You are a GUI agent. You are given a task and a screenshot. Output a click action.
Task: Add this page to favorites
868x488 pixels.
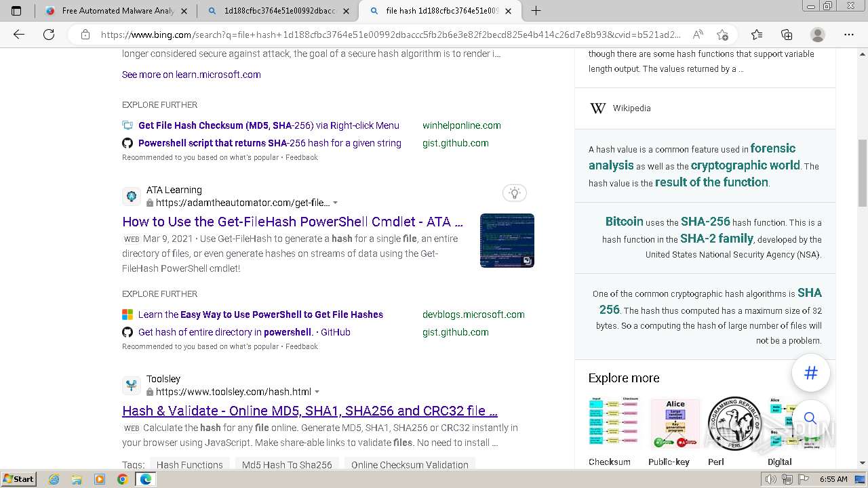722,35
